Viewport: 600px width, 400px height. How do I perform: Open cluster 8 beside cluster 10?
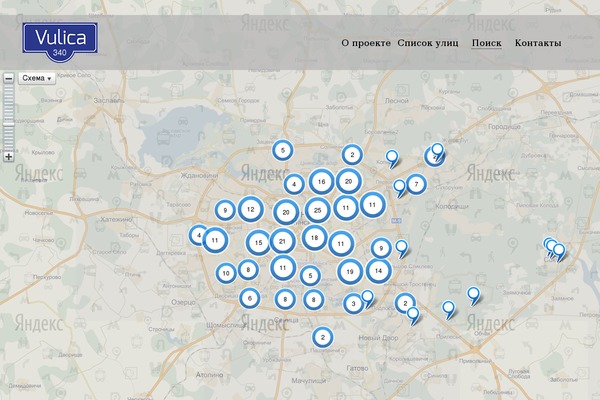coord(248,269)
